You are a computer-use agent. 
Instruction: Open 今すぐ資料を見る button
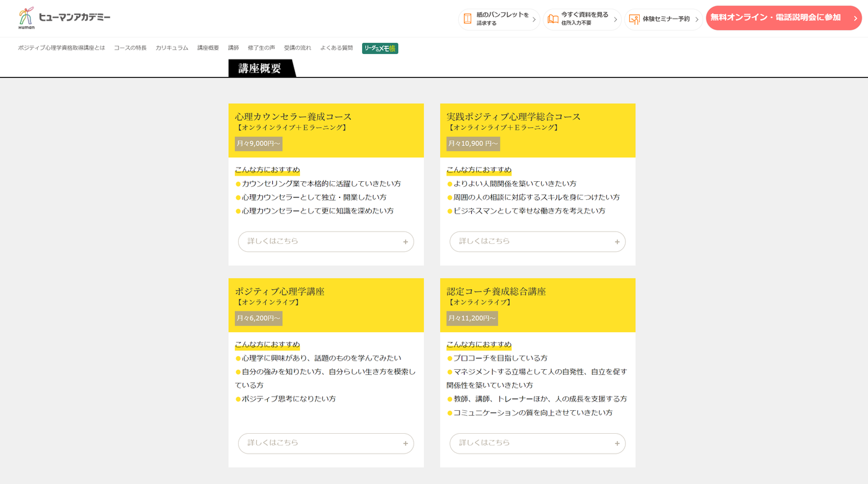click(x=582, y=19)
